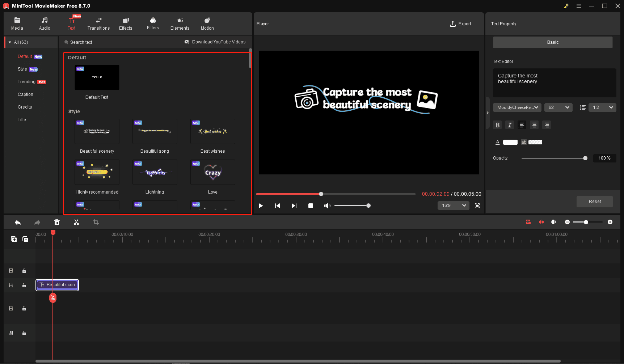Click the Export button
Image resolution: width=624 pixels, height=364 pixels.
[x=460, y=24]
